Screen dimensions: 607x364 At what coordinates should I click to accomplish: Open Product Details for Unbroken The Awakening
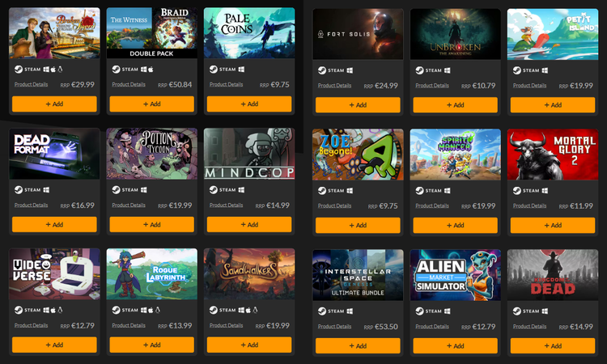432,86
